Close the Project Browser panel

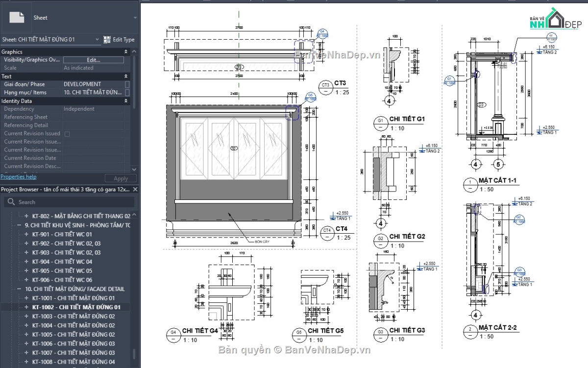[x=136, y=190]
